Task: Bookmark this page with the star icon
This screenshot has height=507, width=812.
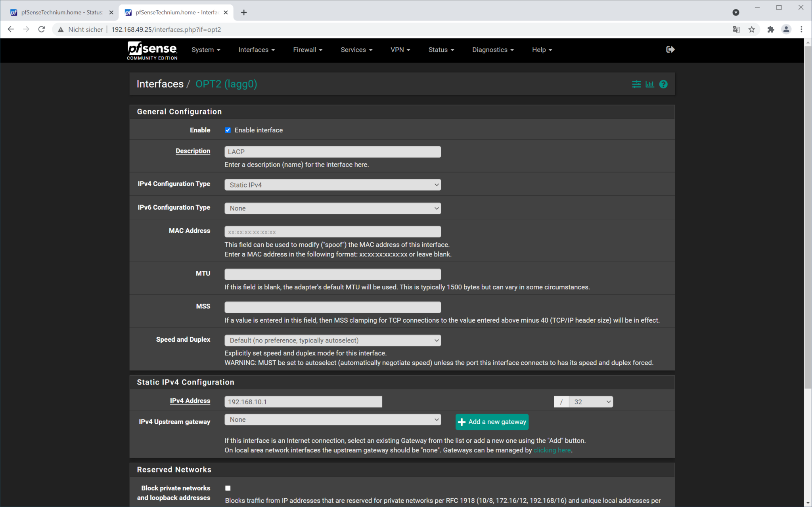Action: point(752,29)
